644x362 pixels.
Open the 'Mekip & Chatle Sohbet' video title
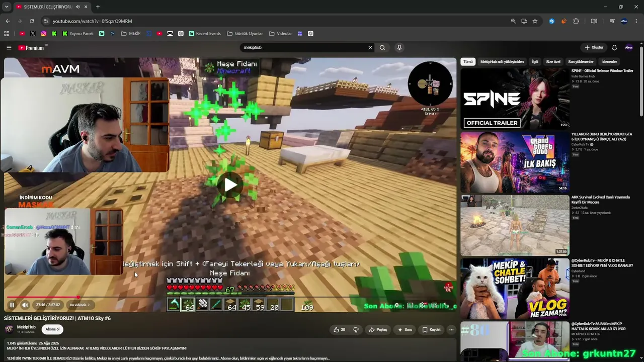pyautogui.click(x=602, y=263)
